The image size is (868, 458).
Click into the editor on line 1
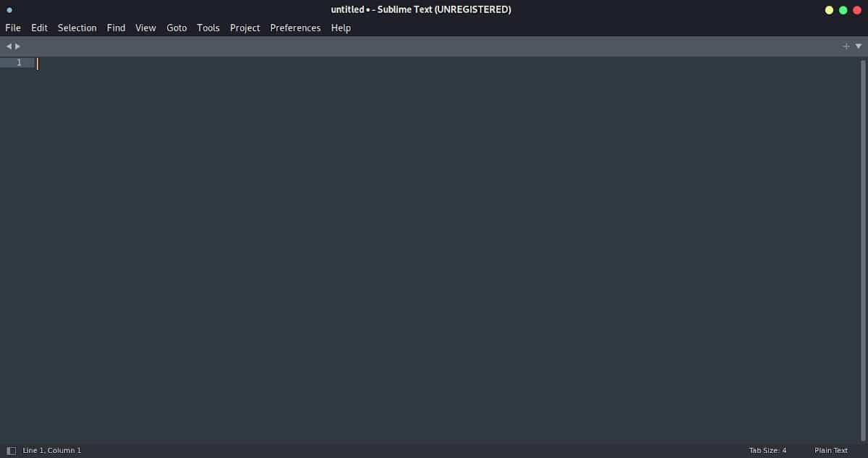446,63
